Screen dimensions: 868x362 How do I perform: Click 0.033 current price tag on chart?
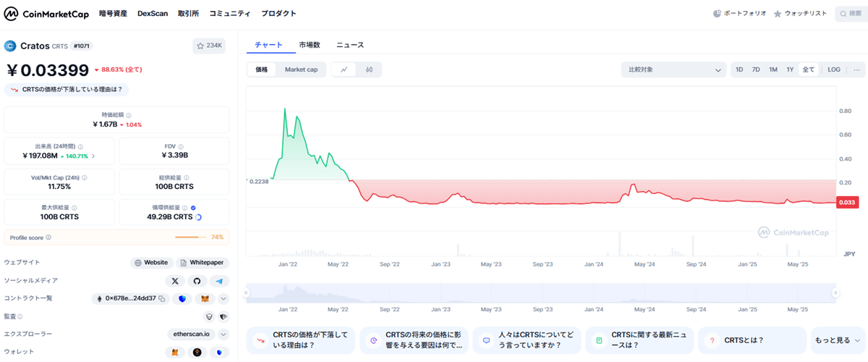click(846, 203)
